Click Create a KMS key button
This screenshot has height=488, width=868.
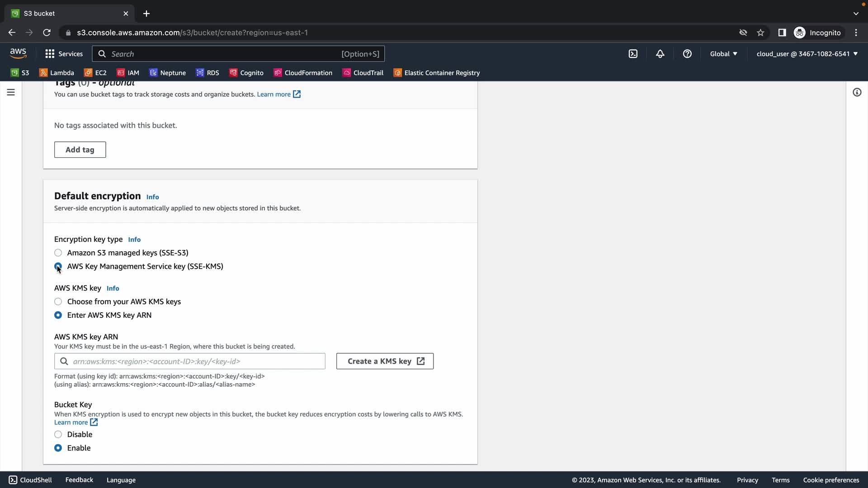385,361
